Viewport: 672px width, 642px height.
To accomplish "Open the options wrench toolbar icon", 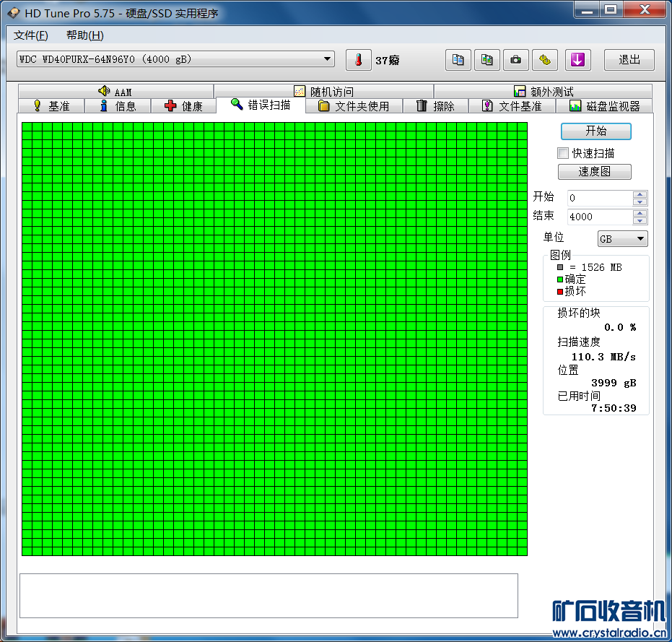I will (545, 60).
